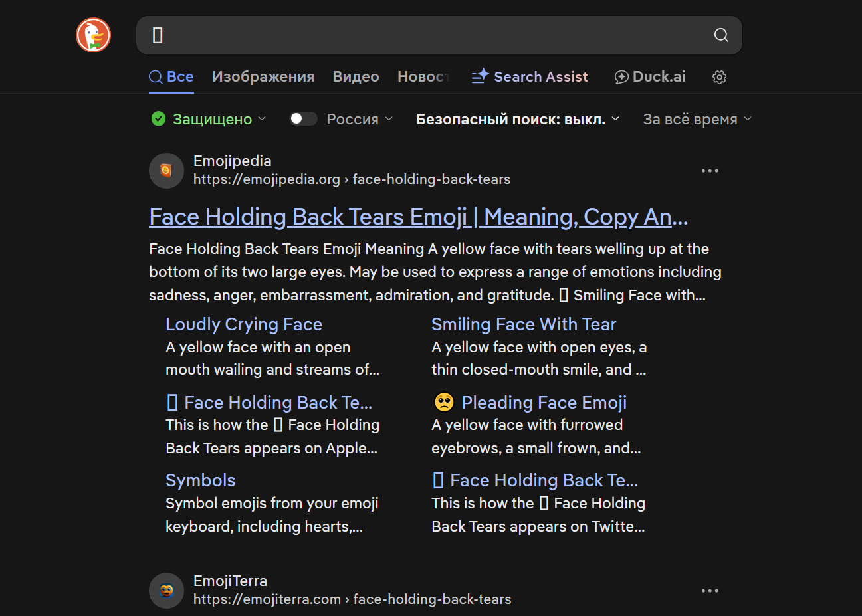Switch to the Видео tab
This screenshot has height=616, width=862.
tap(356, 77)
